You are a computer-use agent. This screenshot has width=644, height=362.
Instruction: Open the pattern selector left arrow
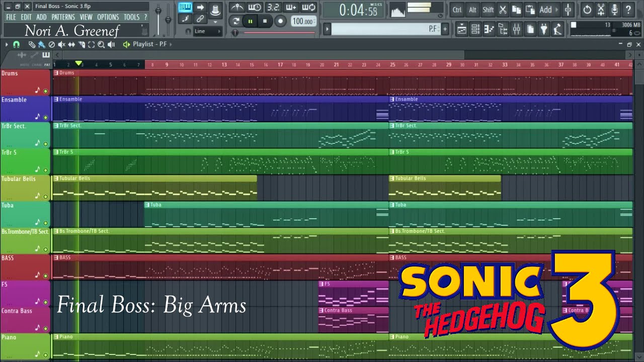click(327, 29)
